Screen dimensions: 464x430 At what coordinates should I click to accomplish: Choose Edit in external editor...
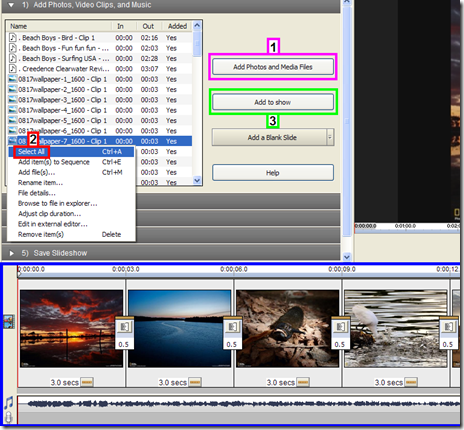coord(71,224)
